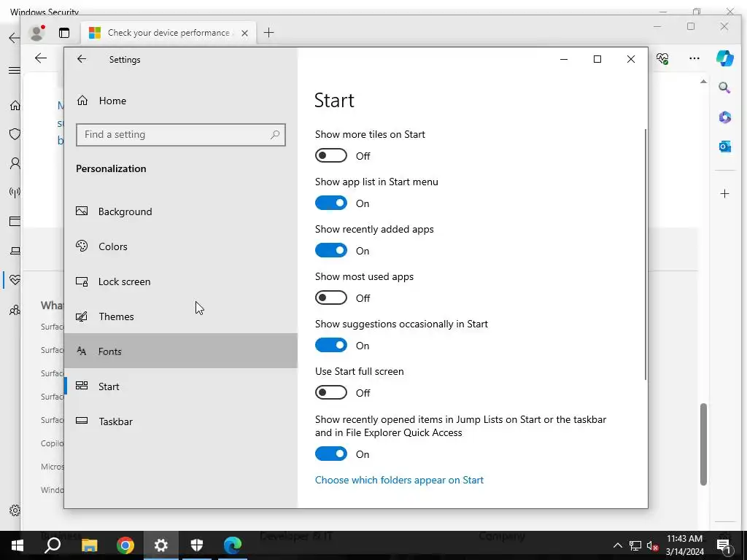Open Google Chrome from taskbar
Viewport: 747px width, 560px height.
(x=125, y=545)
